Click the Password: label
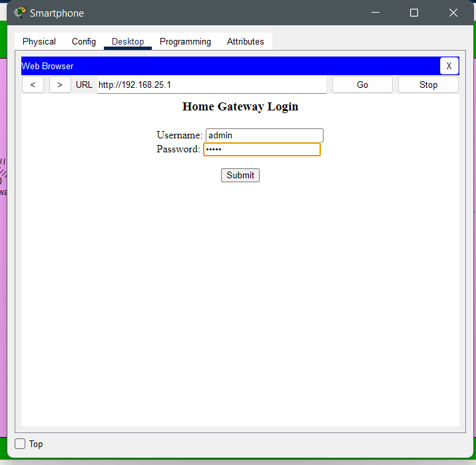Image resolution: width=476 pixels, height=465 pixels. pyautogui.click(x=178, y=149)
